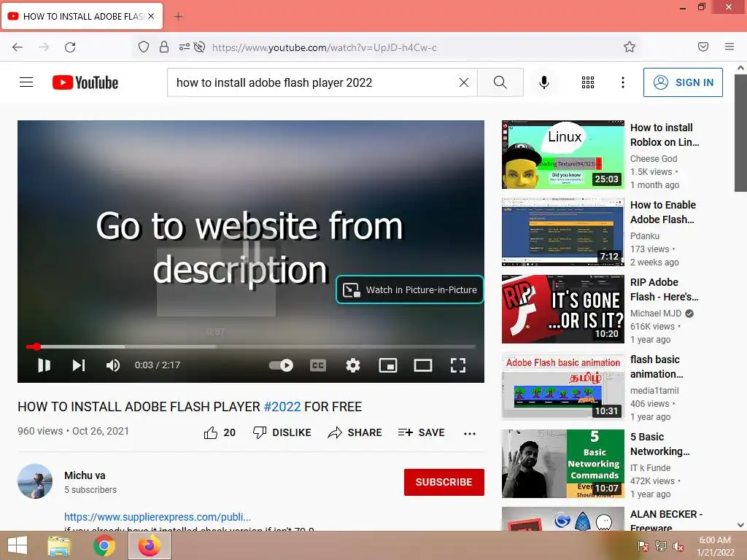Mute the video volume speaker icon
Image resolution: width=747 pixels, height=560 pixels.
click(113, 365)
